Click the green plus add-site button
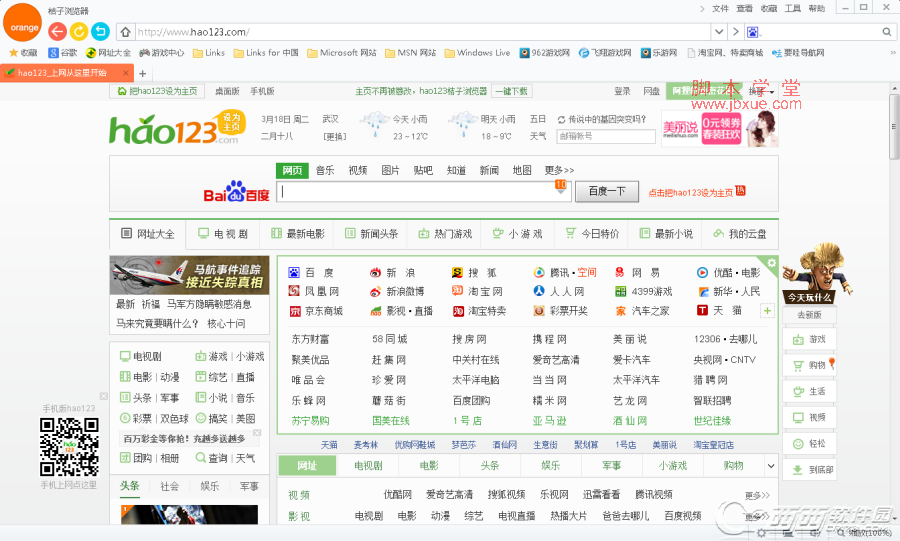The height and width of the screenshot is (541, 900). tap(767, 311)
